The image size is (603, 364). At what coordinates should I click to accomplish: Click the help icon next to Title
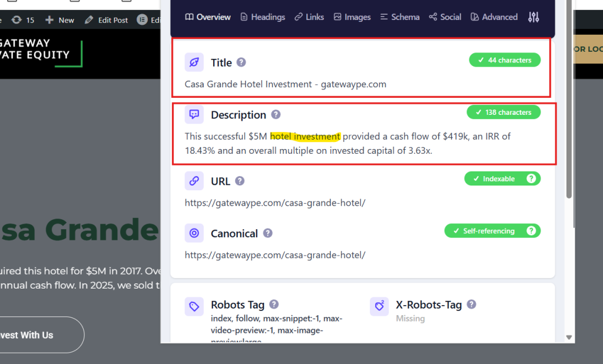pyautogui.click(x=241, y=62)
